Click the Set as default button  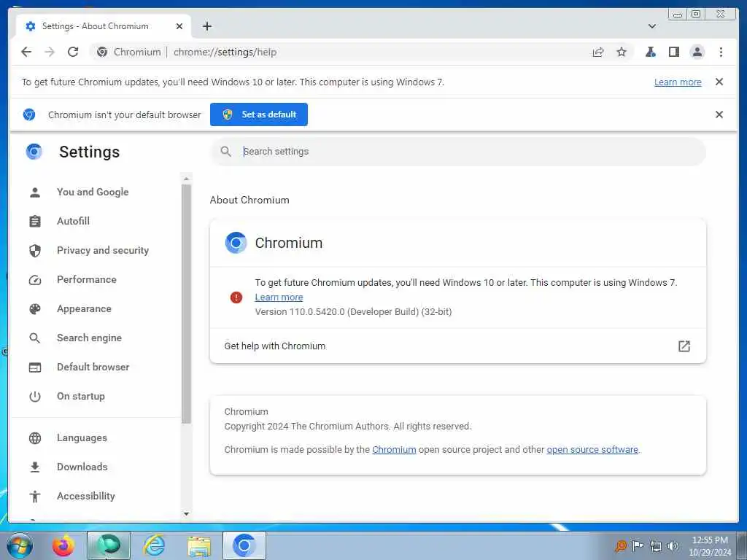259,114
